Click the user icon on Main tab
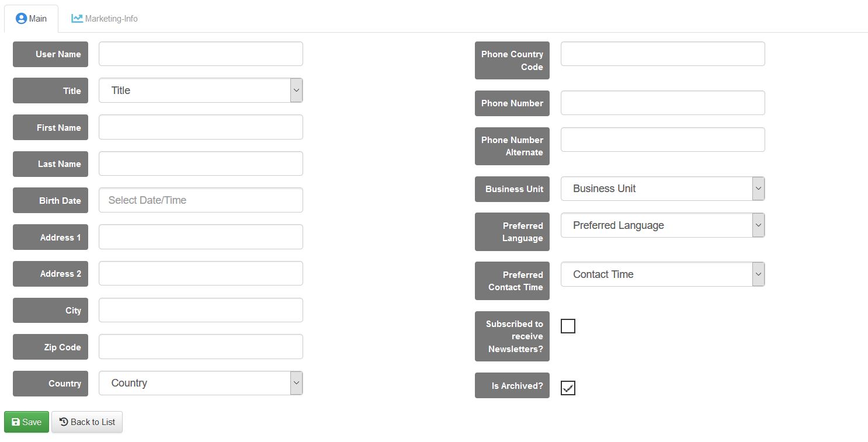The width and height of the screenshot is (868, 442). click(x=21, y=19)
